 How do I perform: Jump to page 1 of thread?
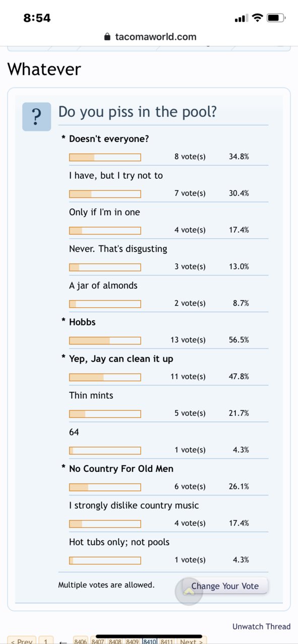[45, 641]
